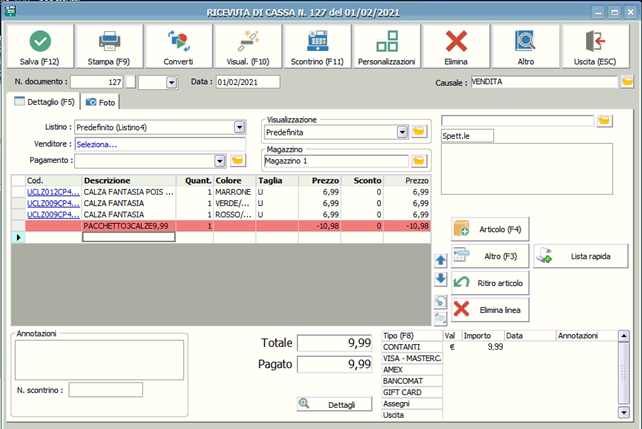Select Assegni payment type
642x429 pixels.
[x=411, y=404]
